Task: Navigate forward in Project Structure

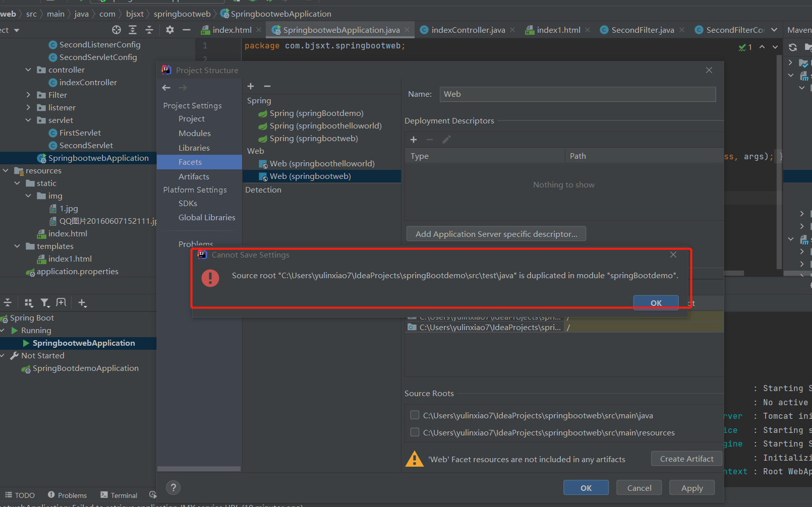Action: [183, 88]
